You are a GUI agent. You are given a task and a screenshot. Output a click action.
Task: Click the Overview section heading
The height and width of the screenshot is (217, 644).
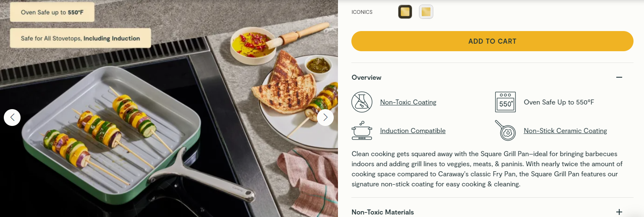click(367, 77)
